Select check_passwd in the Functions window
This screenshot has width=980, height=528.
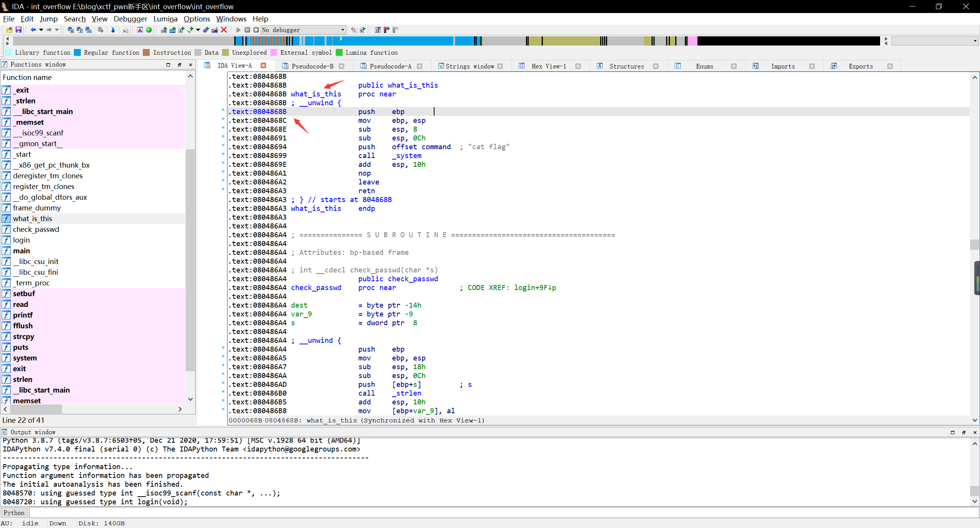36,229
